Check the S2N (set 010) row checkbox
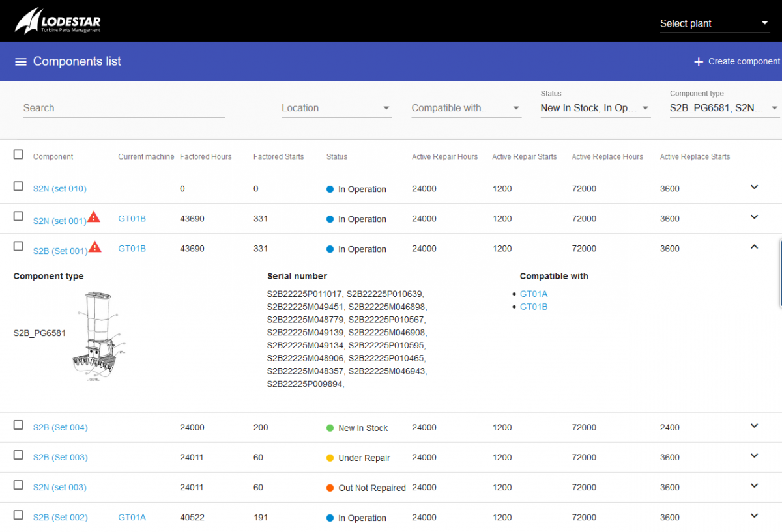Image resolution: width=782 pixels, height=532 pixels. (18, 186)
